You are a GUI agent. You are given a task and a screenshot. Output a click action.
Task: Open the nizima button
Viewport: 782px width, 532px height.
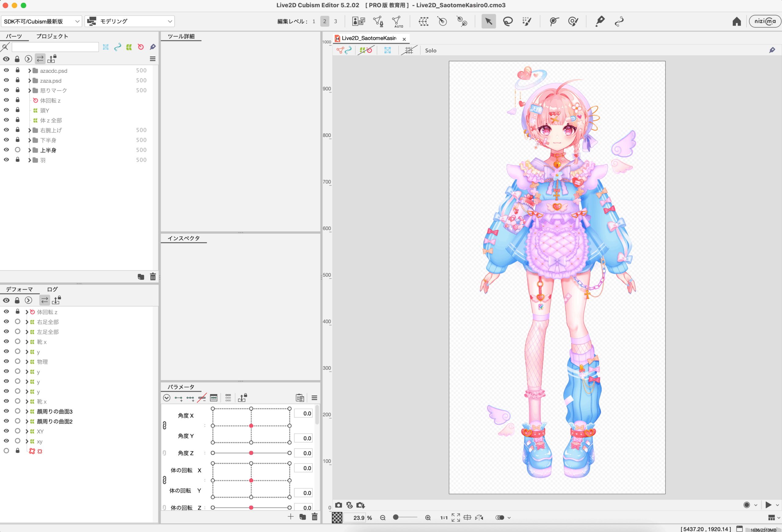click(765, 21)
